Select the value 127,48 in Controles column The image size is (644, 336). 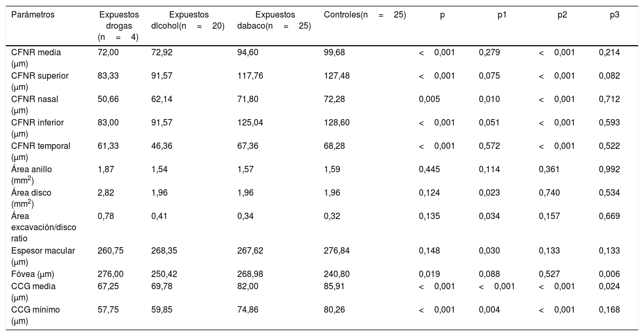[x=337, y=75]
